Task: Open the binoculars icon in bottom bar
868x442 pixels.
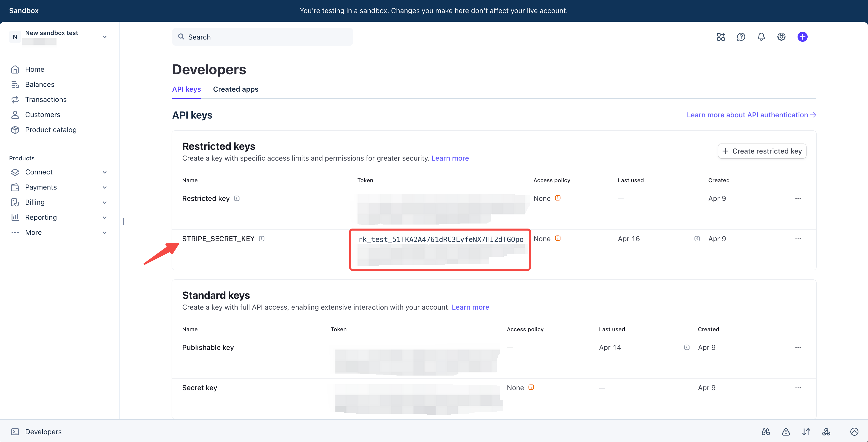Action: tap(766, 431)
